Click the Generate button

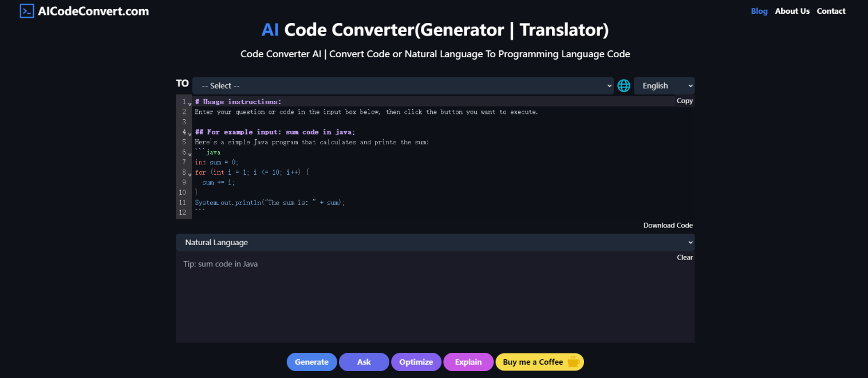click(311, 362)
